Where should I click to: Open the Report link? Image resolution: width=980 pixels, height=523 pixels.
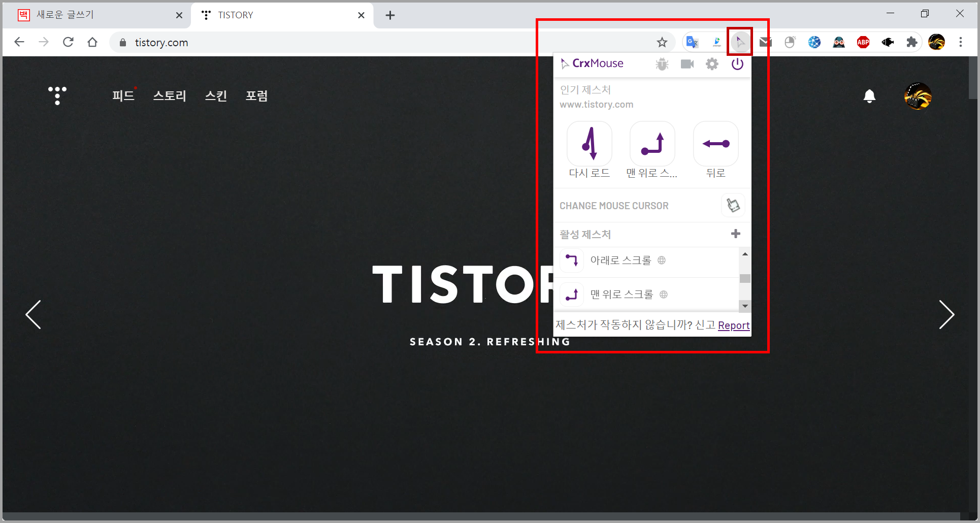pyautogui.click(x=734, y=325)
